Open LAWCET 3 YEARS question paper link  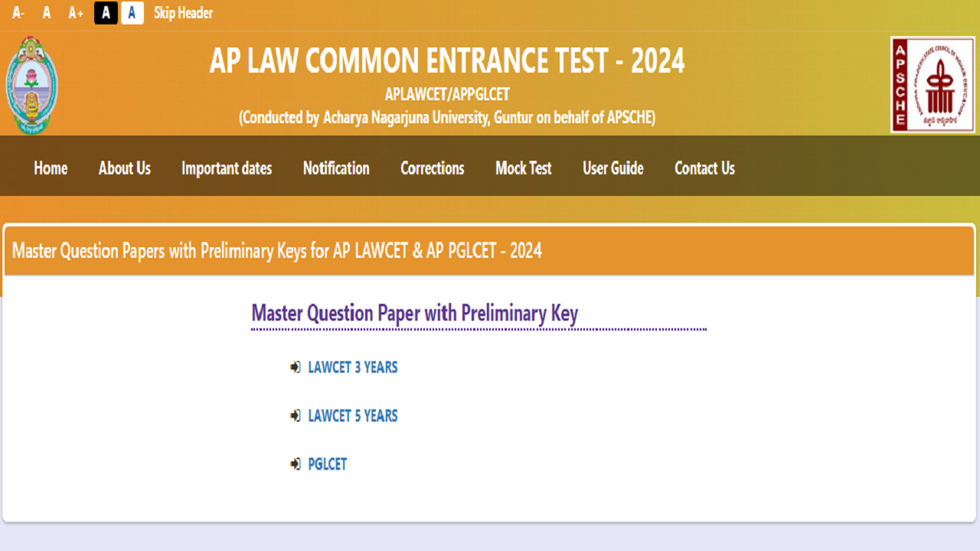tap(353, 367)
